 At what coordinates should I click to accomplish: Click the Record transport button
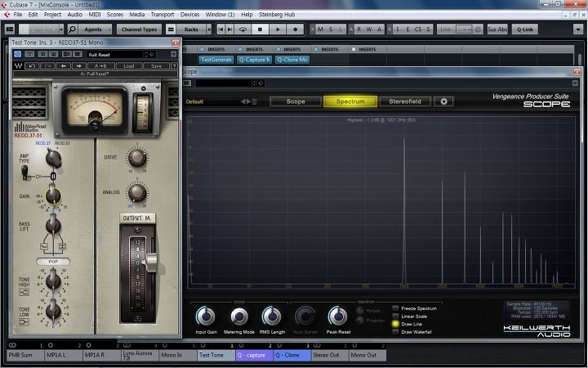[295, 29]
